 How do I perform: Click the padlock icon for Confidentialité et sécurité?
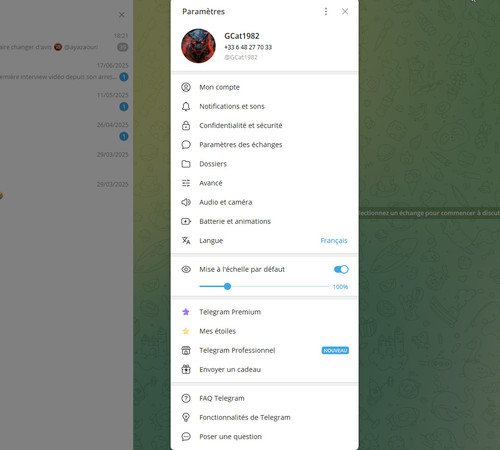click(x=186, y=126)
